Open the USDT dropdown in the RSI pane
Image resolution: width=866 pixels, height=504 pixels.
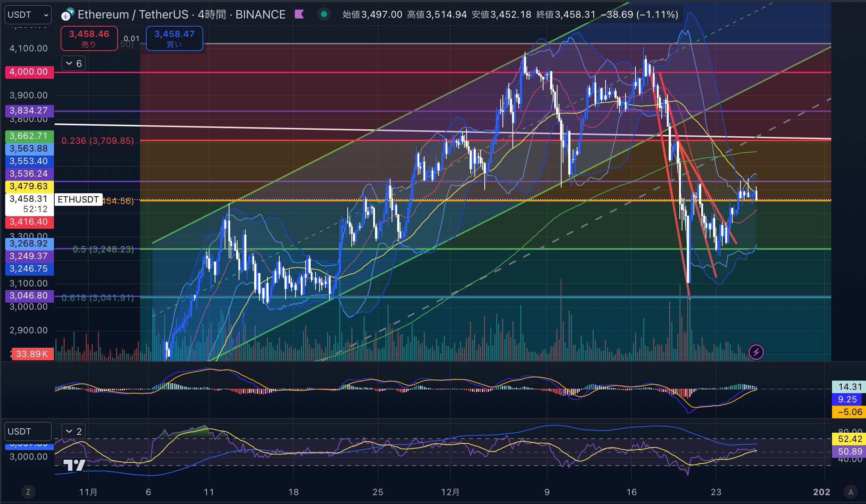28,431
